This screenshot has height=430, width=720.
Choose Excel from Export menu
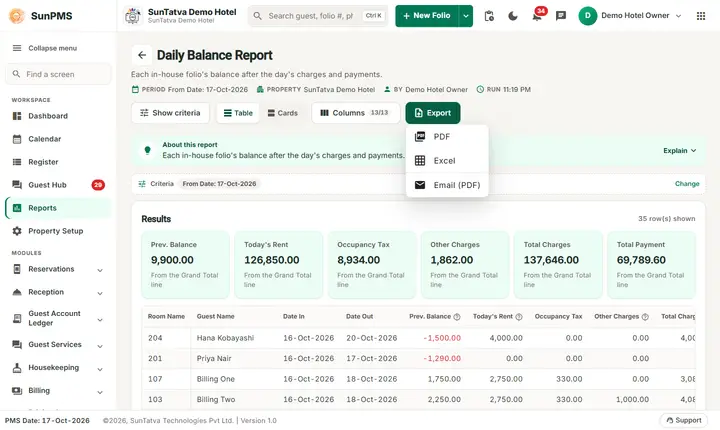coord(447,160)
